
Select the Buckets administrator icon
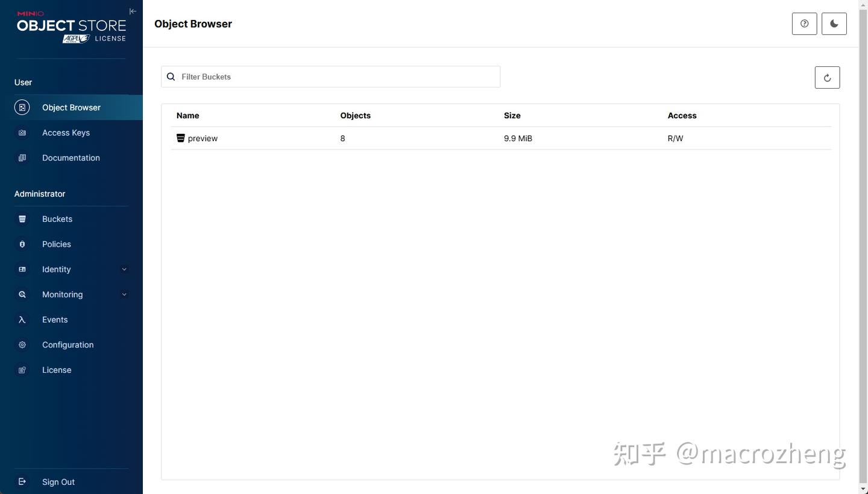click(x=22, y=218)
